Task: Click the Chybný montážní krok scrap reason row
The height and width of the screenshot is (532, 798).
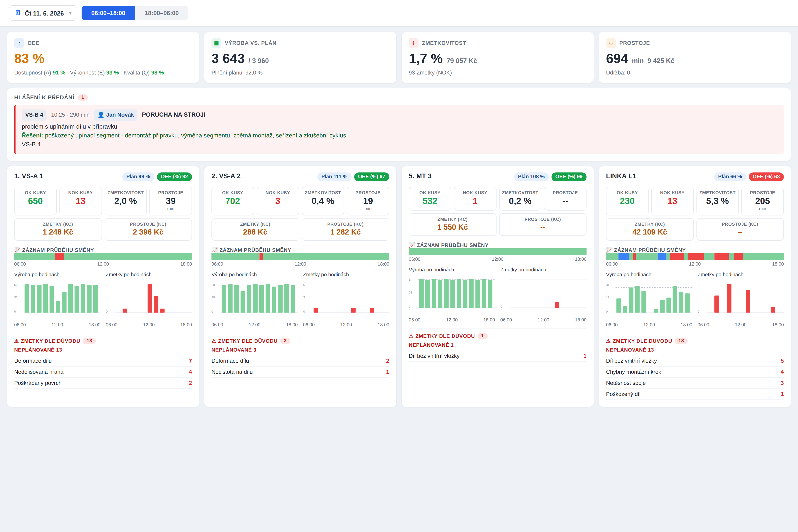Action: 695,372
